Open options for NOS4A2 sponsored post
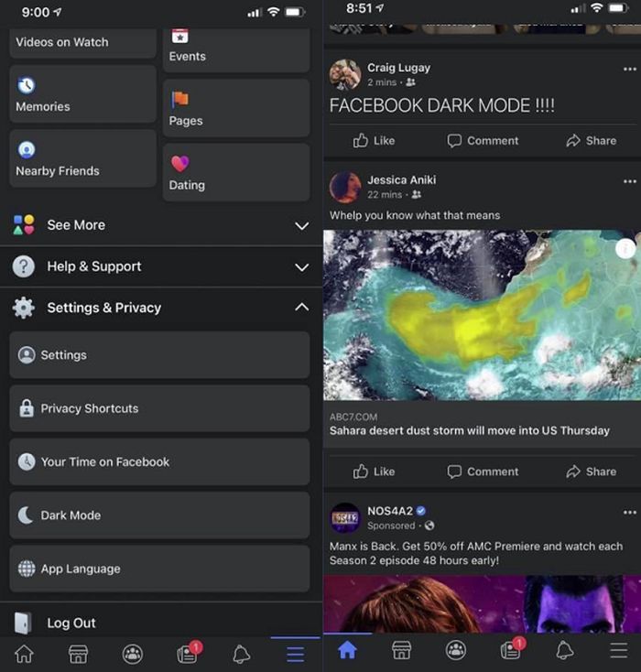This screenshot has height=672, width=641. pos(629,512)
